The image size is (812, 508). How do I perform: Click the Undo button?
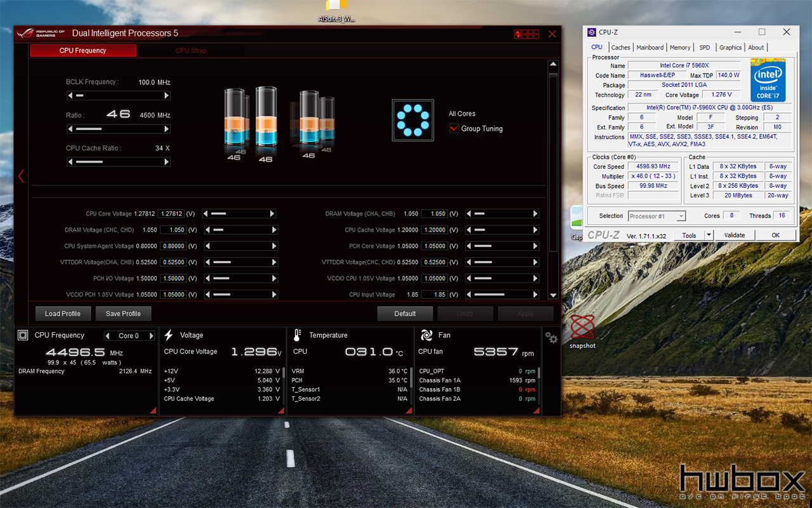coord(465,314)
